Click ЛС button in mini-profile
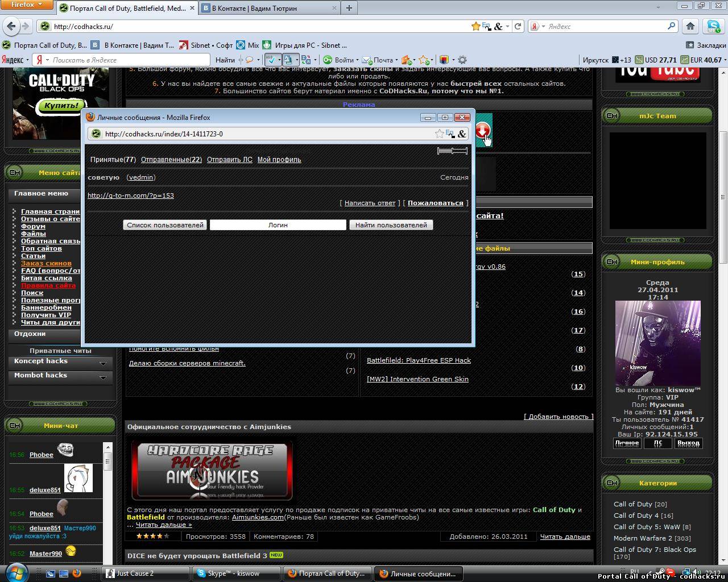This screenshot has width=728, height=582. pyautogui.click(x=657, y=443)
